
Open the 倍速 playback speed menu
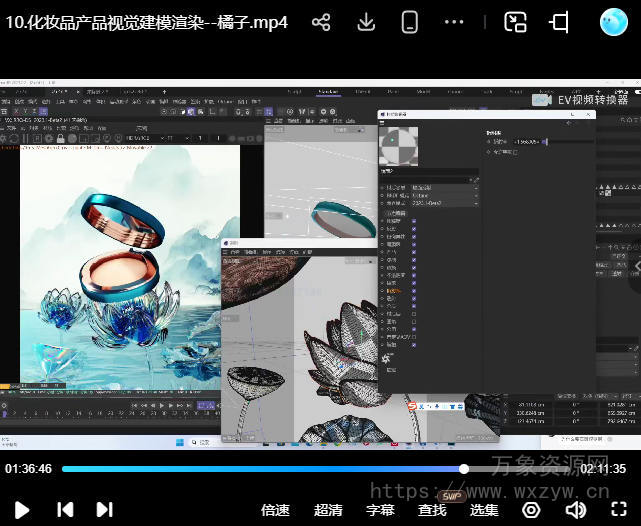tap(275, 510)
